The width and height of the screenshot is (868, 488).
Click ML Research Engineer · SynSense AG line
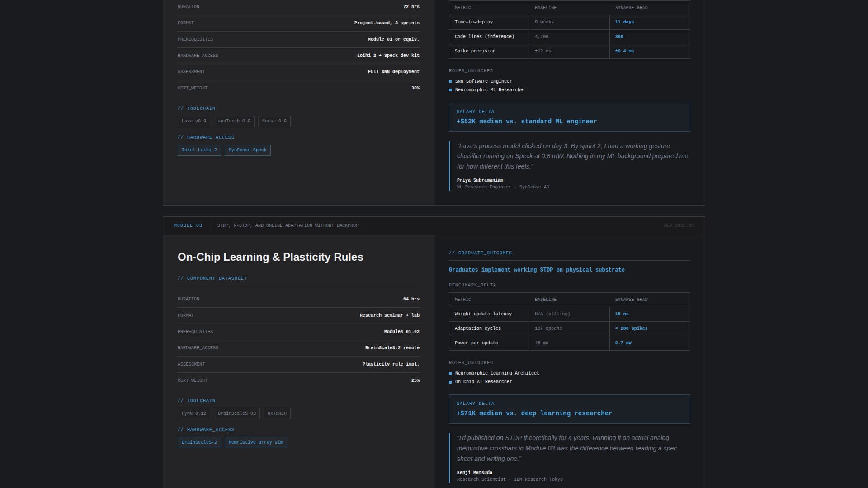click(x=503, y=187)
